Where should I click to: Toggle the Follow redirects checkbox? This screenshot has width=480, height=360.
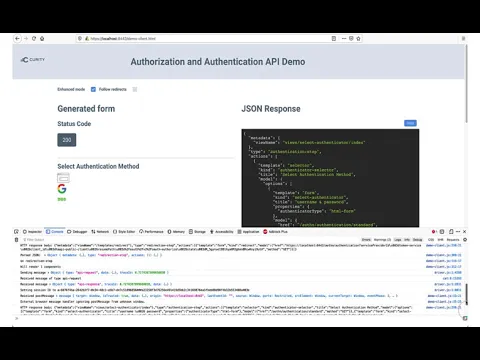pyautogui.click(x=135, y=89)
